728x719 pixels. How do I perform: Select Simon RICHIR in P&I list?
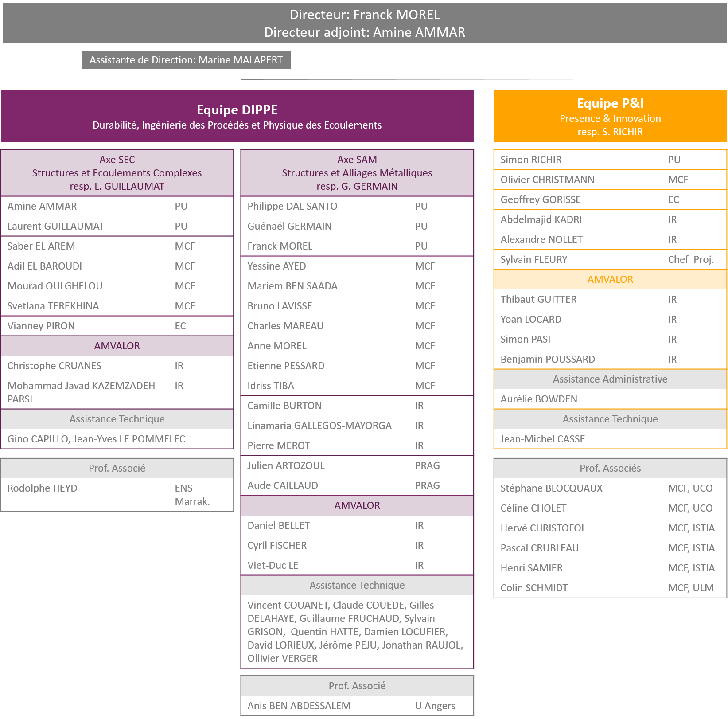[531, 160]
